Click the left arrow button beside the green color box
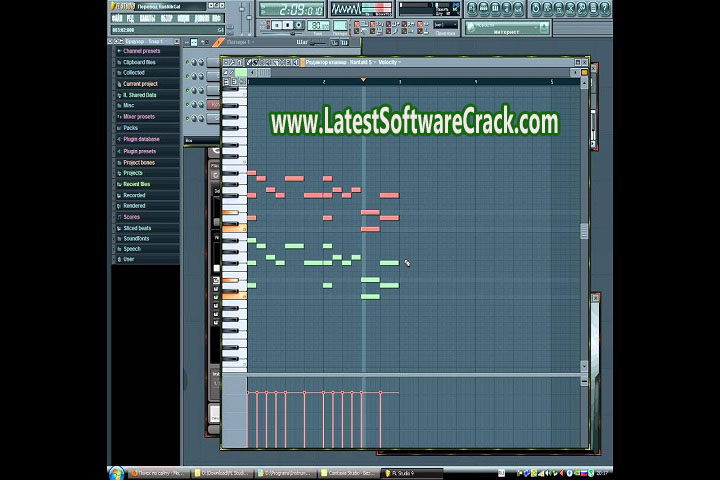720x480 pixels. point(253,73)
